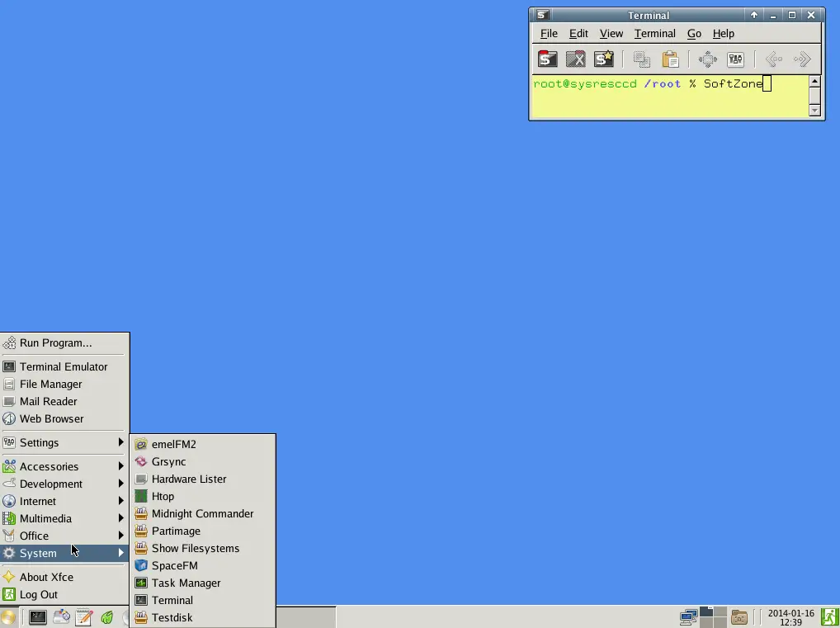Click the Copy icon in Terminal toolbar
The image size is (840, 628).
click(642, 59)
